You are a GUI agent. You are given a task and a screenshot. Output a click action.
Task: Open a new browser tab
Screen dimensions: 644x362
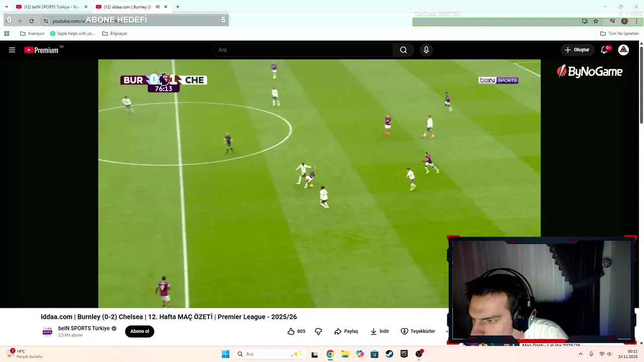[178, 7]
